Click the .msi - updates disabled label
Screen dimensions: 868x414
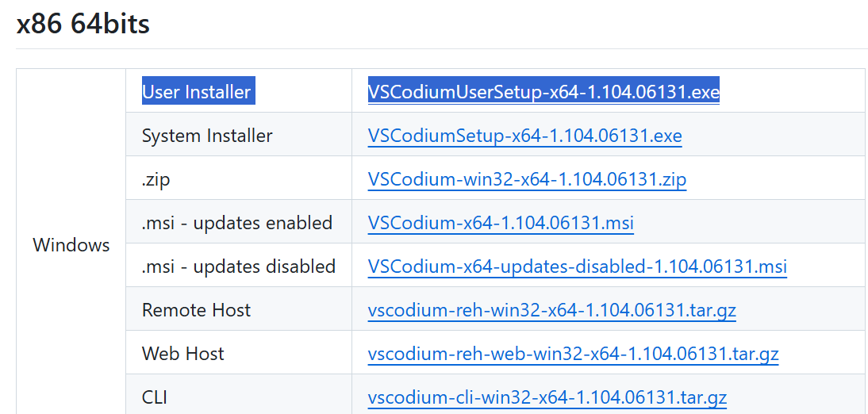(239, 266)
